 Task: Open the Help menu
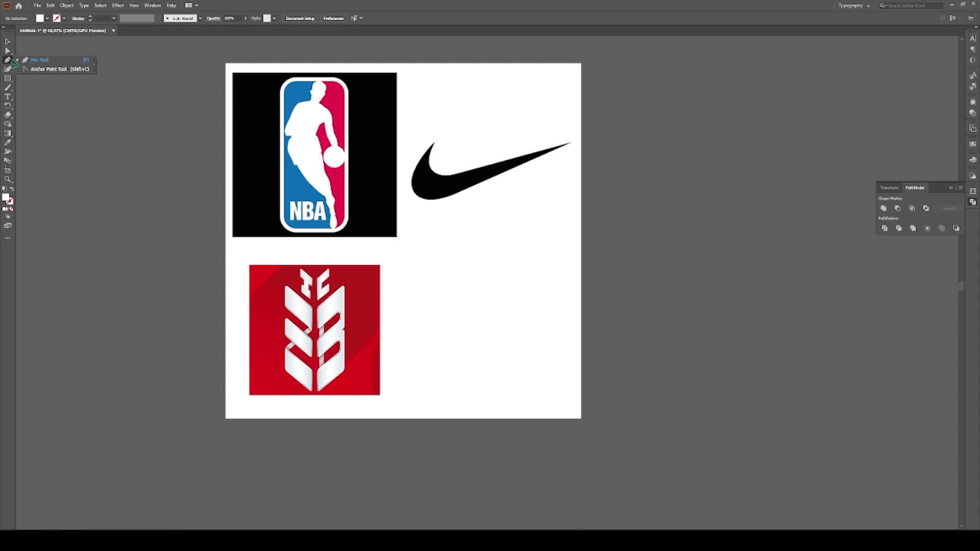pos(171,5)
